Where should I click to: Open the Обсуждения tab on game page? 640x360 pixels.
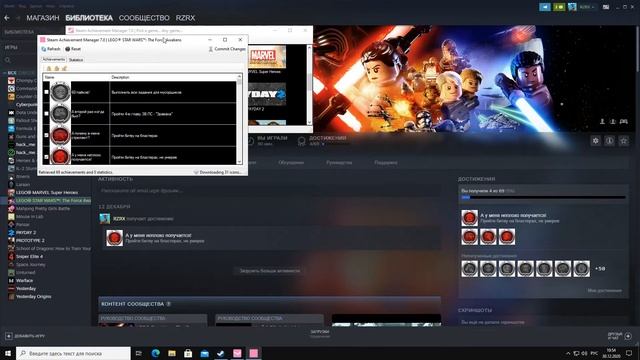291,162
